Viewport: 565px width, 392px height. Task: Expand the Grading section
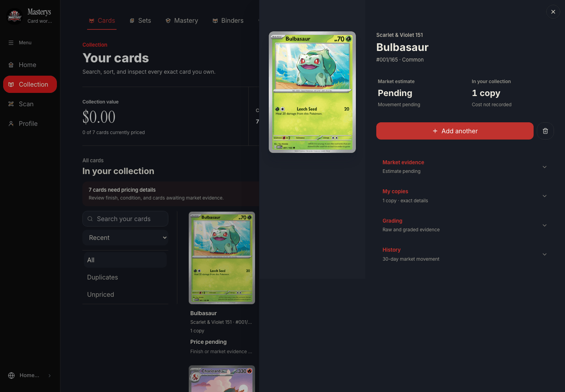[465, 225]
